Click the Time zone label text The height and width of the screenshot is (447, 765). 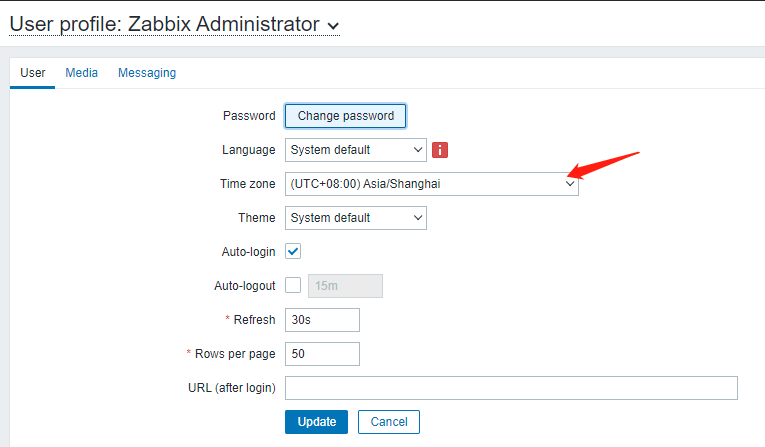tap(247, 184)
